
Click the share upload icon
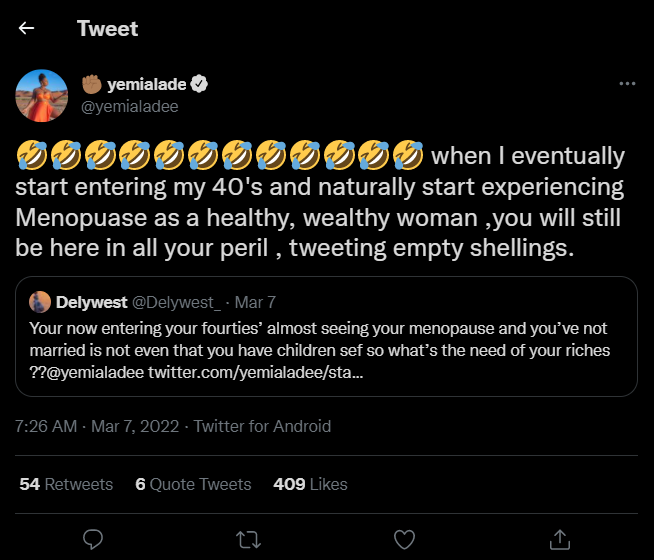pyautogui.click(x=560, y=539)
